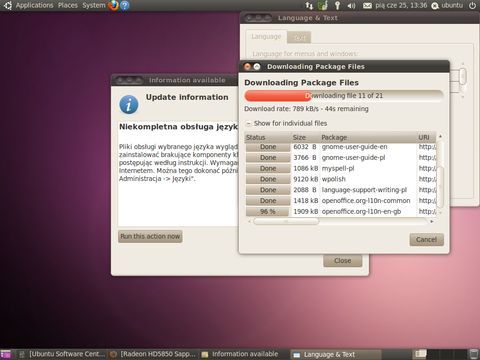480x360 pixels.
Task: Click the green update notification tray icon
Action: point(323,5)
